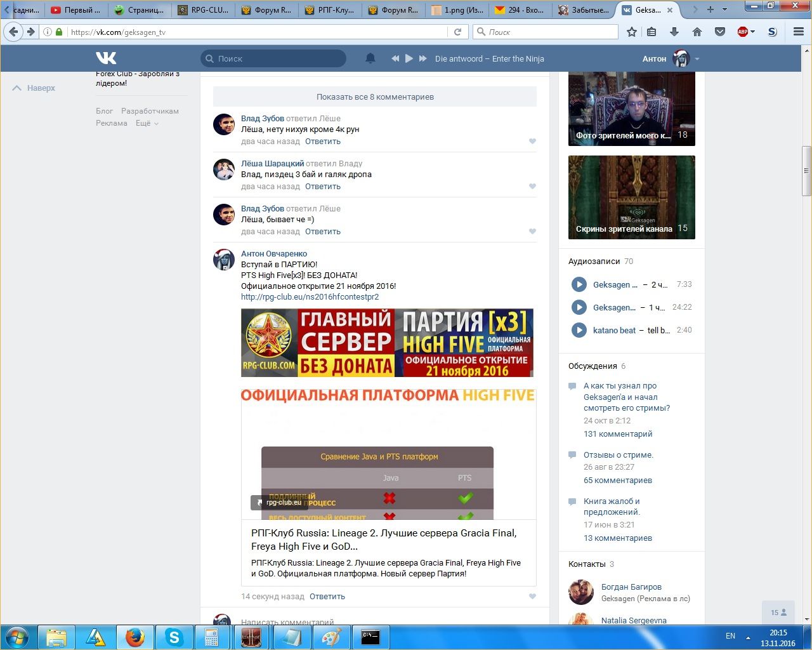The width and height of the screenshot is (812, 650).
Task: Like Антон Овчаренко's comment with heart
Action: pos(532,597)
